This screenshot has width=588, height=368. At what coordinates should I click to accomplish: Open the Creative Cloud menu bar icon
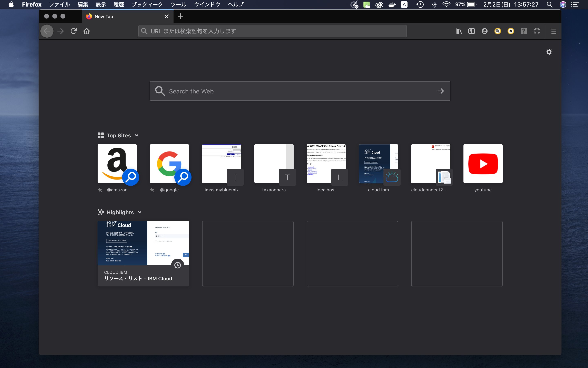(379, 4)
